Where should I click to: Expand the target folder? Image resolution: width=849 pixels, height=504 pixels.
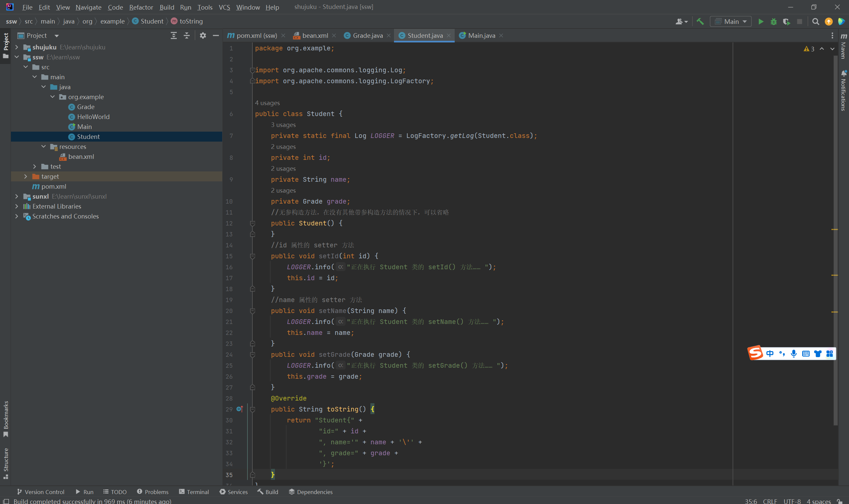(26, 177)
